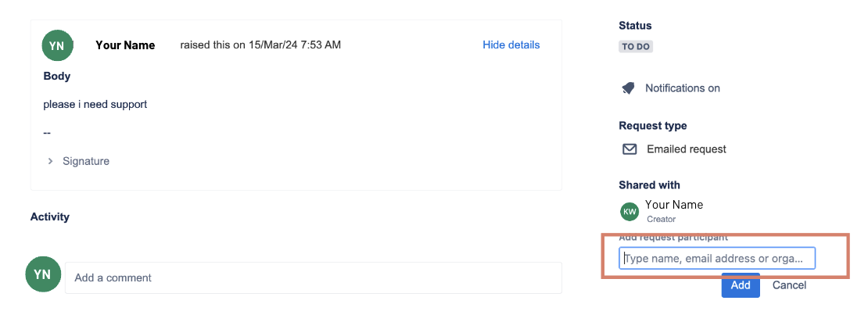This screenshot has width=868, height=322.
Task: Click the Emailed request text
Action: click(686, 149)
